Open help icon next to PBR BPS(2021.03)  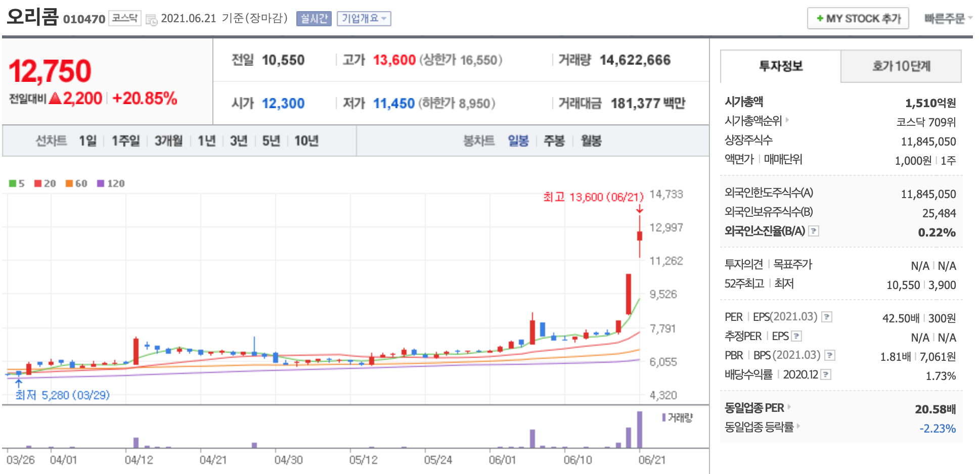click(829, 355)
